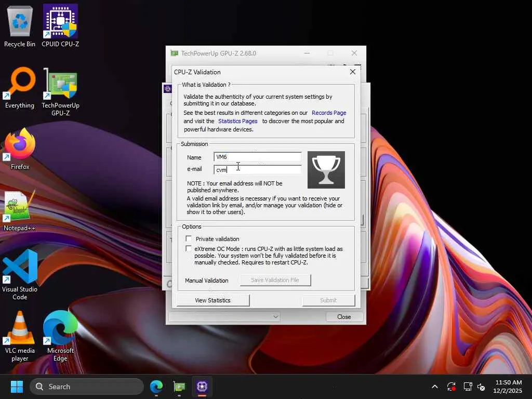Show hidden system tray icons

[435, 387]
